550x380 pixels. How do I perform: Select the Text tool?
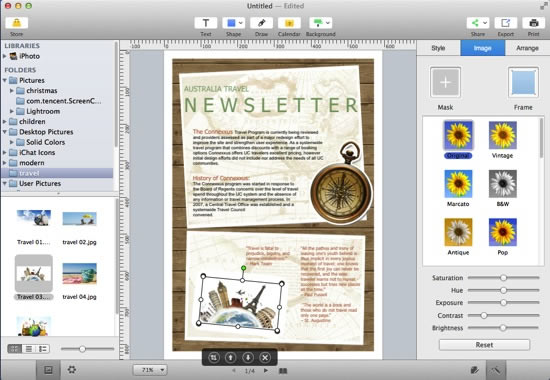[206, 23]
